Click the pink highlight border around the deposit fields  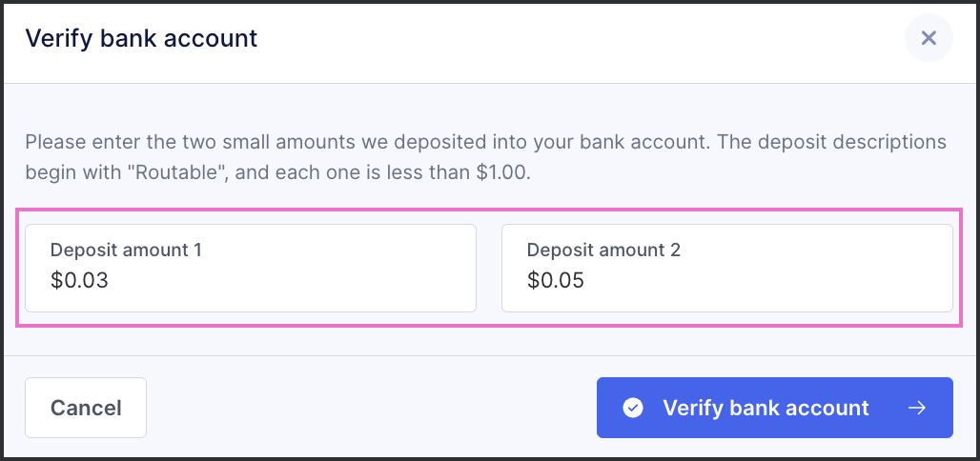489,210
